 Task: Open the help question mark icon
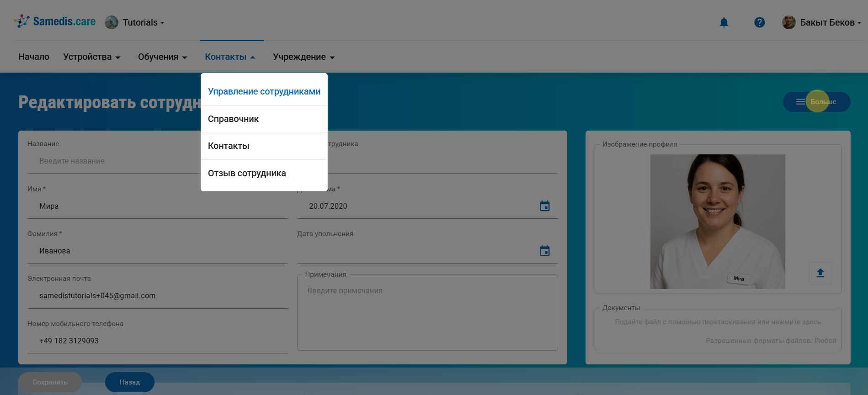(759, 22)
